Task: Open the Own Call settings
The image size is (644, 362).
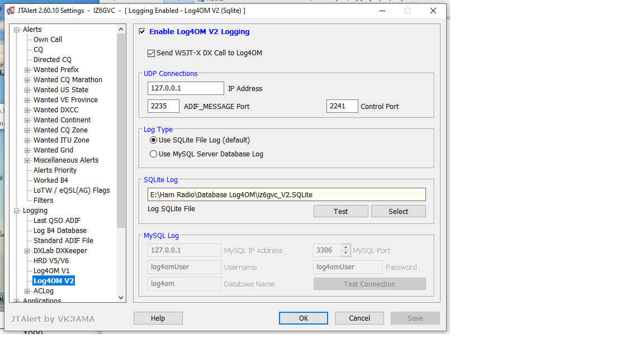Action: click(x=48, y=40)
